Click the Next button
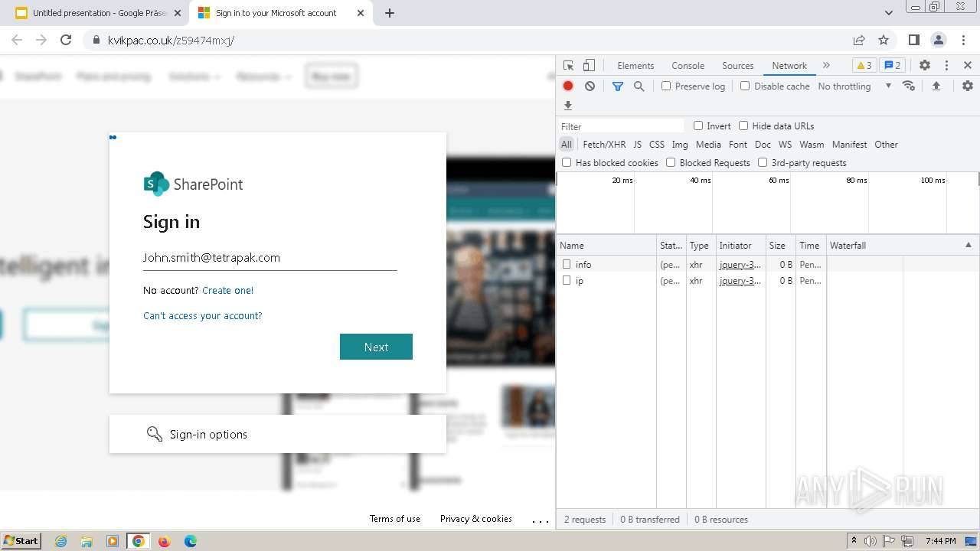 coord(376,347)
